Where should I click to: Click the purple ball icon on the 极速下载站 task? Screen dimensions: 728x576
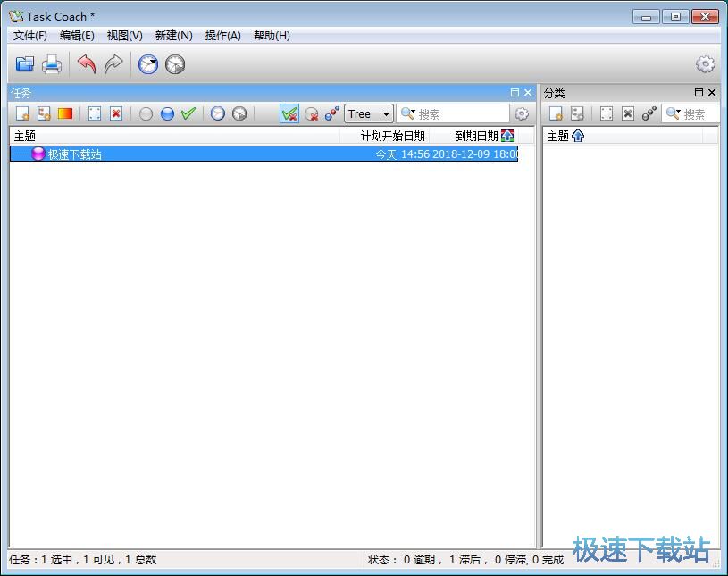point(38,154)
